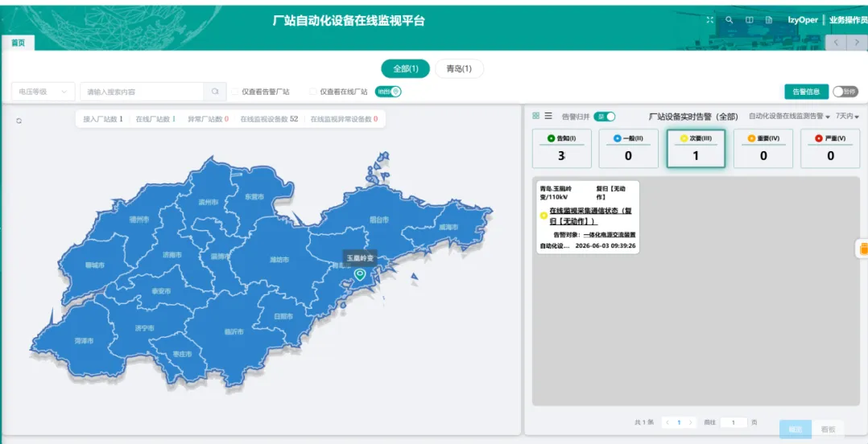Open the 一体化电源交流装置 alarm object link

click(x=610, y=234)
